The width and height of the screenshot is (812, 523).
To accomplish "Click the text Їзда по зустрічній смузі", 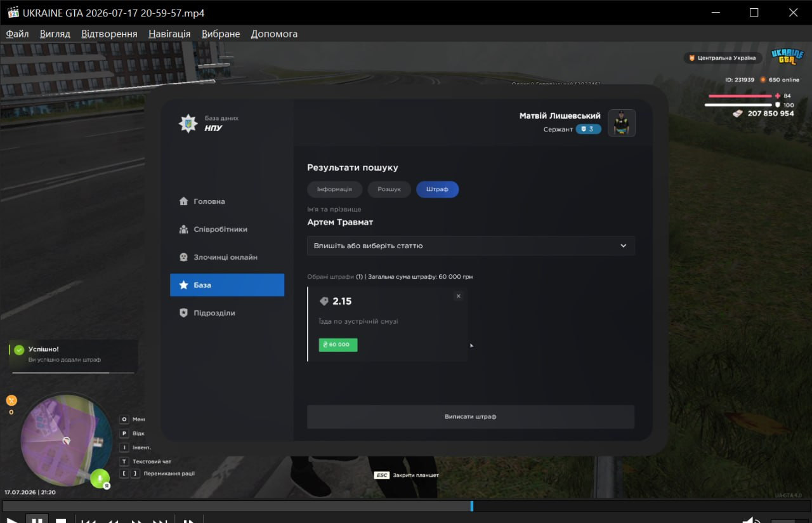I will [358, 322].
